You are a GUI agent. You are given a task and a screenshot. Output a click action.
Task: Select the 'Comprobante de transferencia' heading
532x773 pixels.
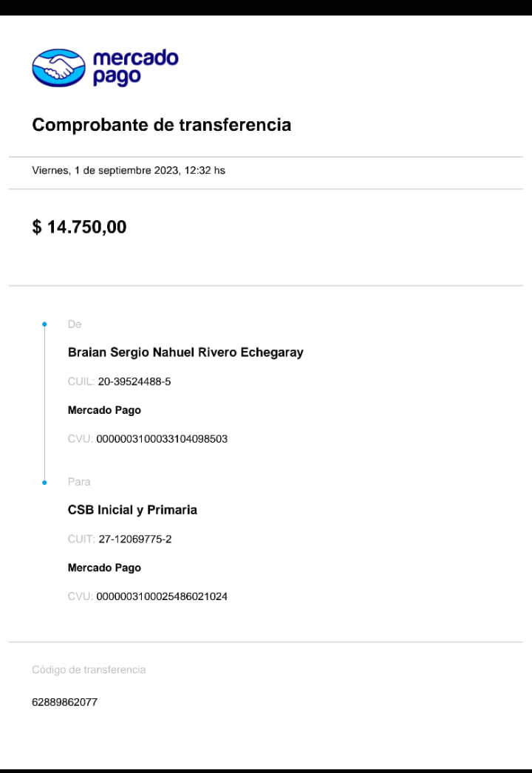pos(161,125)
